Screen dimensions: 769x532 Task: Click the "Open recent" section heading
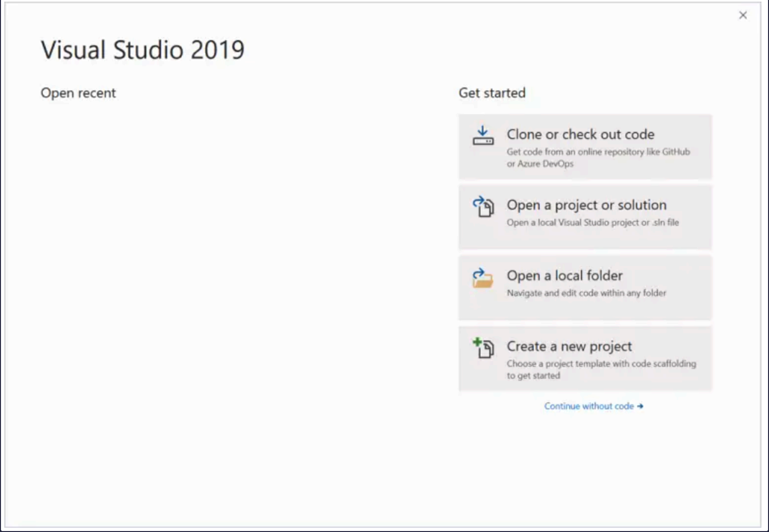point(78,93)
